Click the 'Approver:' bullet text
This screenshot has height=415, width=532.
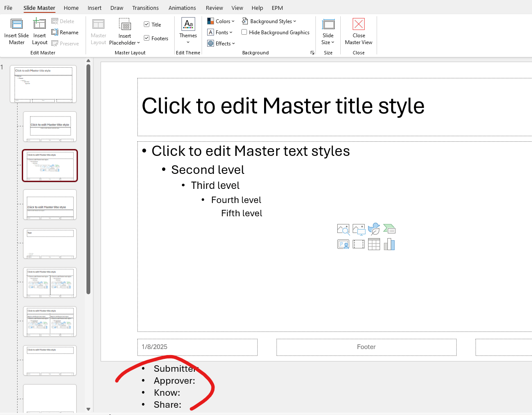pyautogui.click(x=174, y=381)
